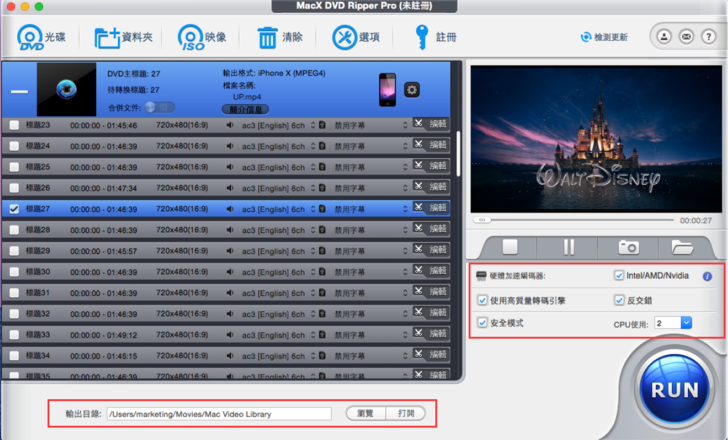This screenshot has width=728, height=440.
Task: Open audio track dropdown on 標題26 row
Action: click(x=313, y=188)
